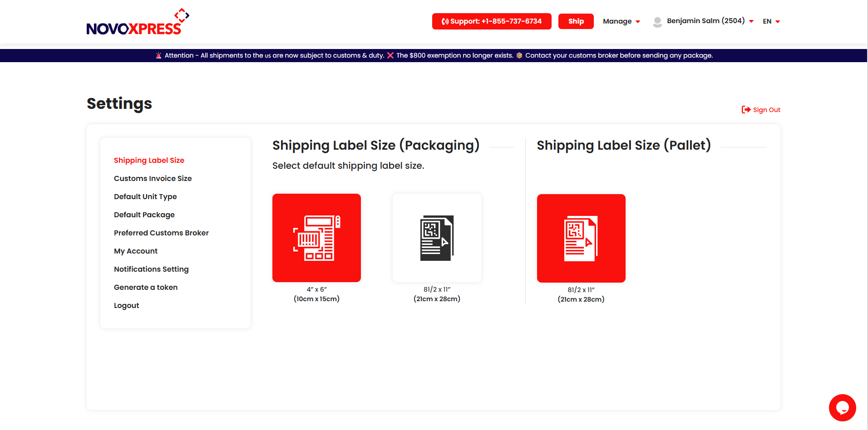This screenshot has width=868, height=430.
Task: Open the EN language dropdown
Action: click(x=770, y=21)
